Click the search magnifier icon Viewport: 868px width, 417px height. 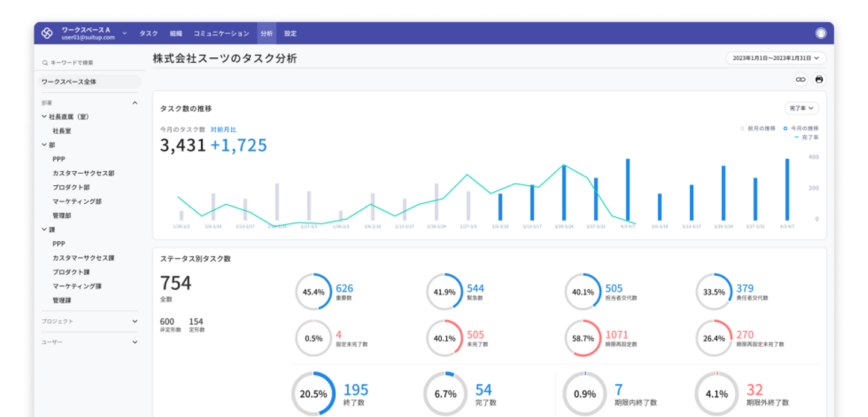point(45,63)
